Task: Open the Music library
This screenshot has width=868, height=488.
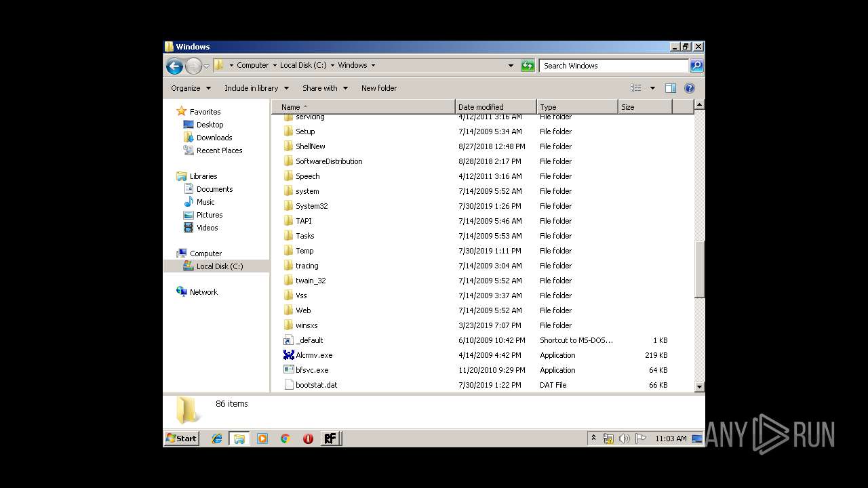Action: [x=205, y=202]
